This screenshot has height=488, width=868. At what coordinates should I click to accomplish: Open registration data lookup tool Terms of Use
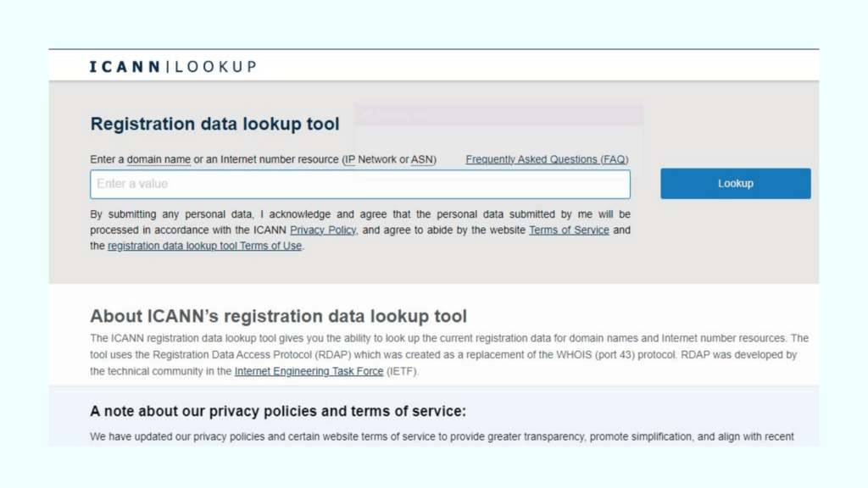click(205, 246)
